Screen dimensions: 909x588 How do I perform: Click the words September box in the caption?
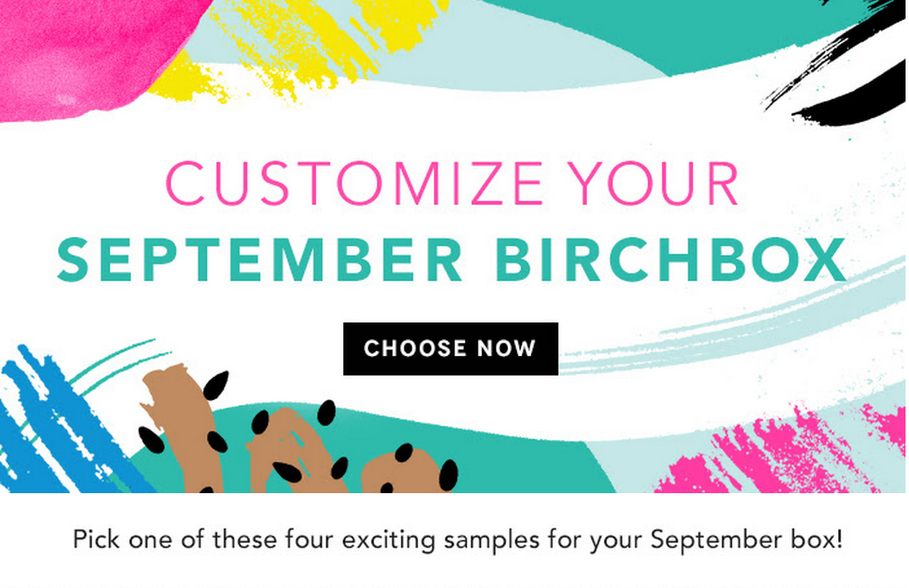point(746,540)
